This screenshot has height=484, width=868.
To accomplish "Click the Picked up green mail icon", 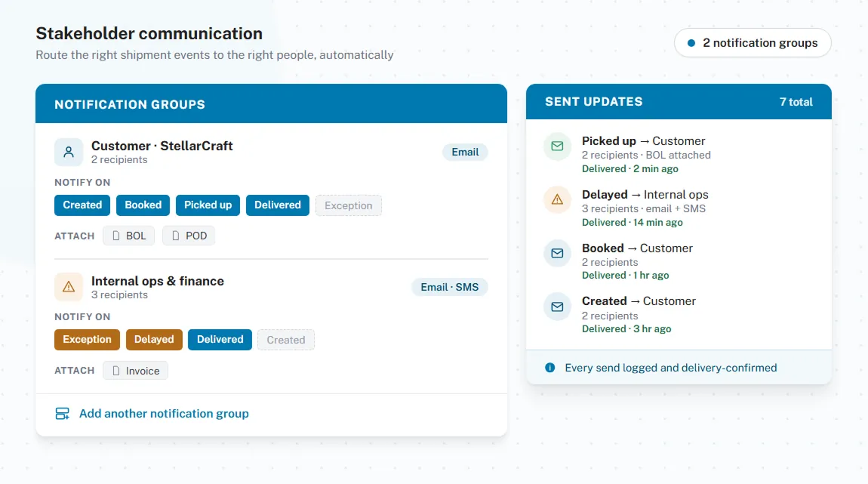I will [558, 146].
